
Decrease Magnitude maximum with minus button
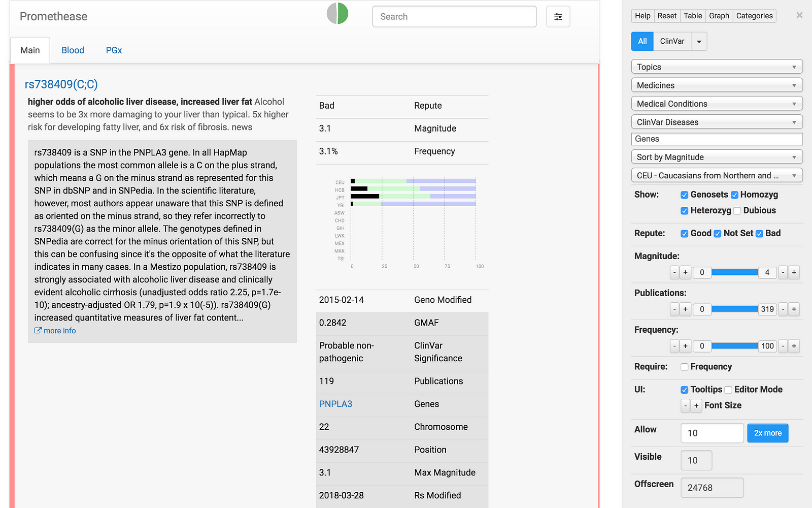pyautogui.click(x=783, y=272)
